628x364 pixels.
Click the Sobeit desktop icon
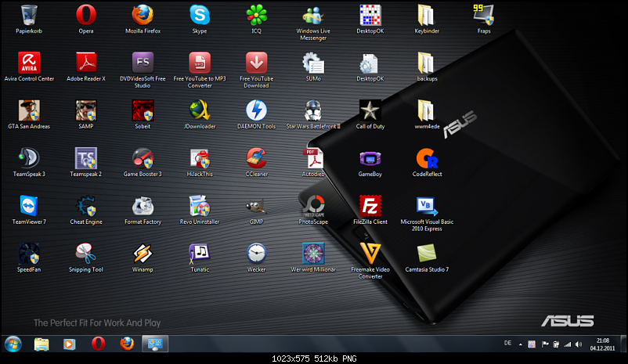(143, 110)
